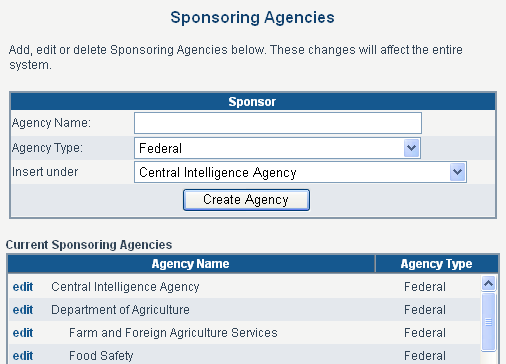Open the Agency Type dropdown arrow
506x364 pixels.
(x=411, y=148)
